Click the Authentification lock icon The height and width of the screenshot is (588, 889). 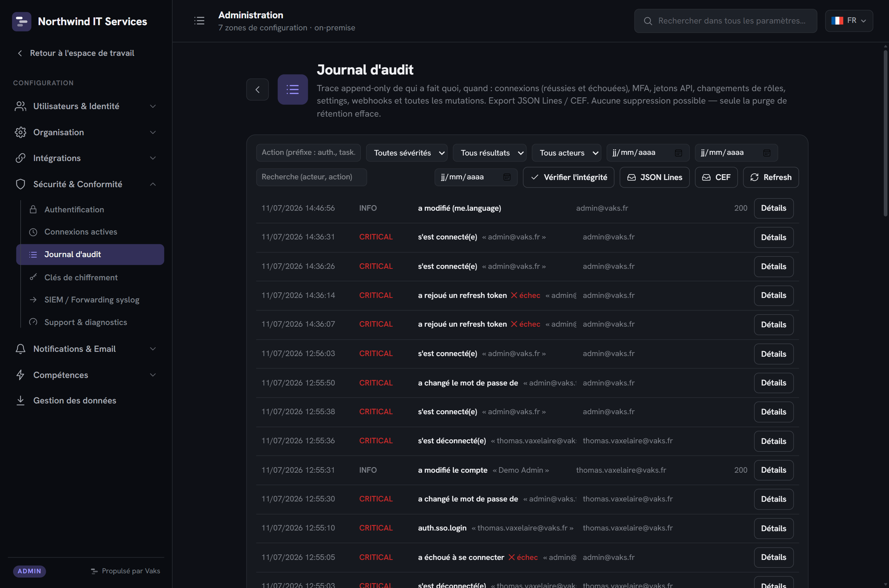tap(33, 209)
